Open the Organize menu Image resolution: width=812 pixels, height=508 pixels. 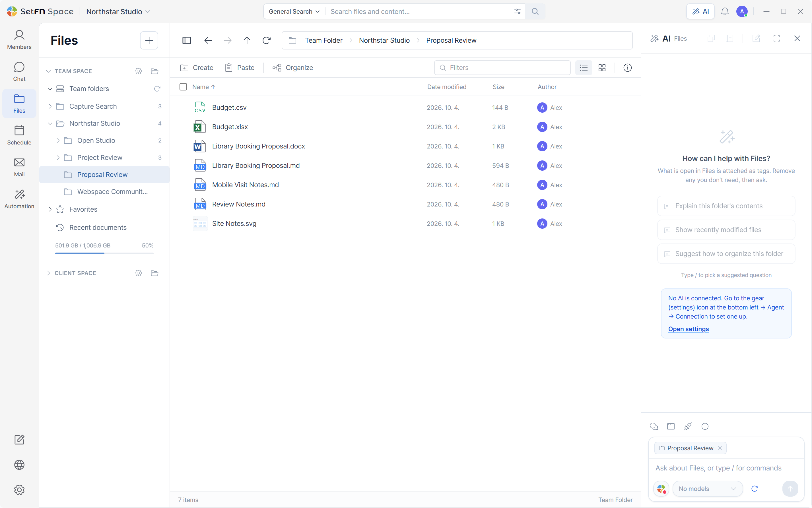292,67
